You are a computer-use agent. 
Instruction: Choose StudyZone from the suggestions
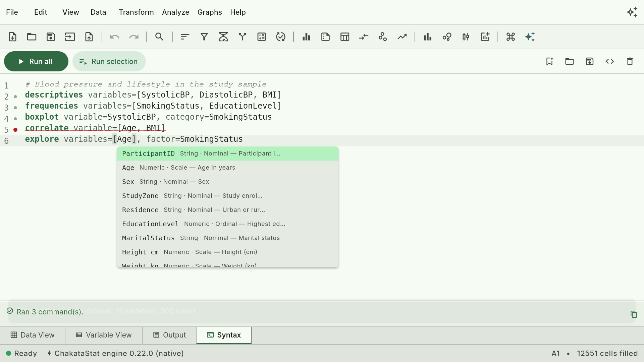click(x=228, y=196)
